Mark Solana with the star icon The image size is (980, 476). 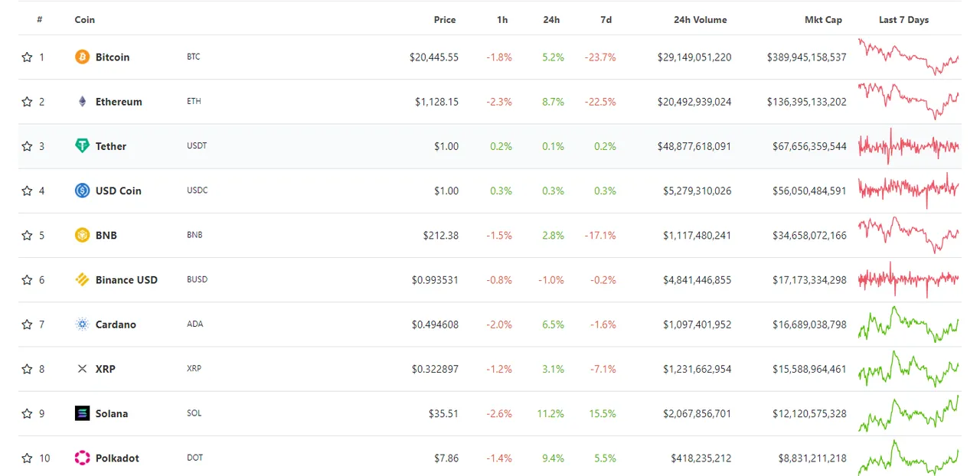[x=27, y=413]
